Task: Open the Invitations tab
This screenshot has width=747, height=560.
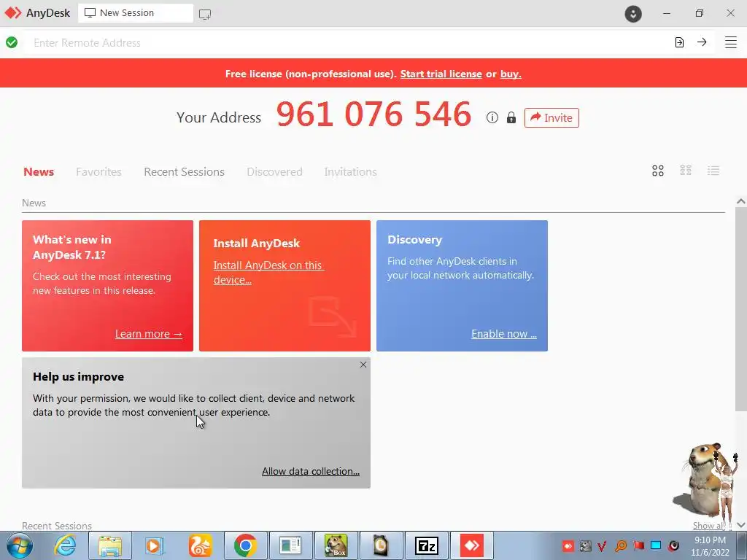Action: click(351, 171)
